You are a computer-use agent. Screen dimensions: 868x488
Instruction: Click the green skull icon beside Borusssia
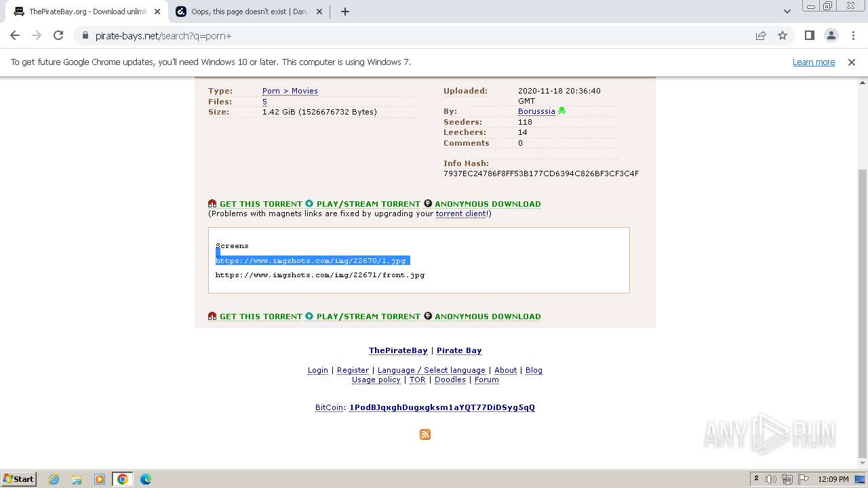[x=561, y=111]
